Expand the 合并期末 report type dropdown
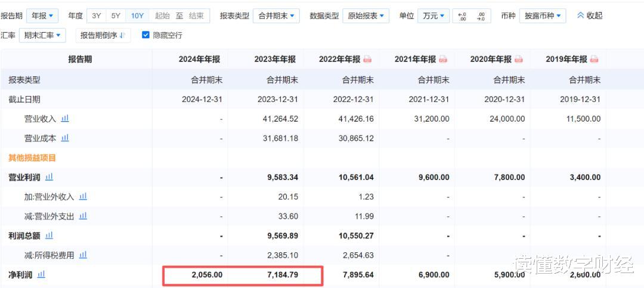The width and height of the screenshot is (644, 288). [x=276, y=16]
